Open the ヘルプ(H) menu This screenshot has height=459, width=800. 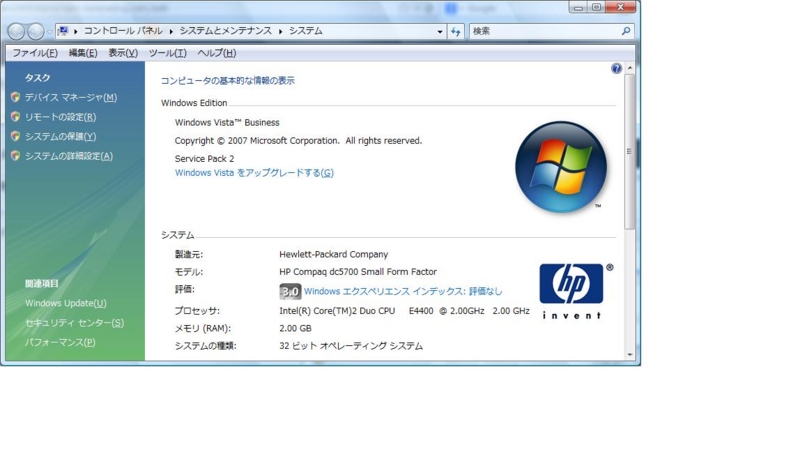[216, 53]
